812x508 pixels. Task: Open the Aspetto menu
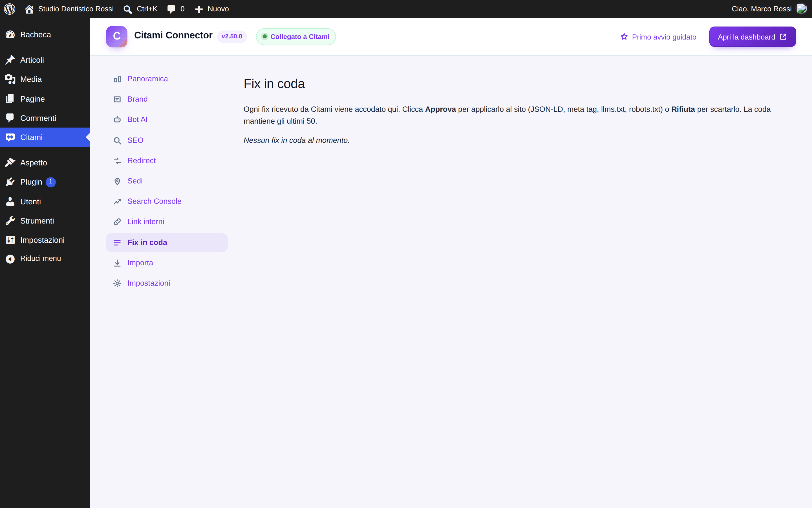point(45,163)
